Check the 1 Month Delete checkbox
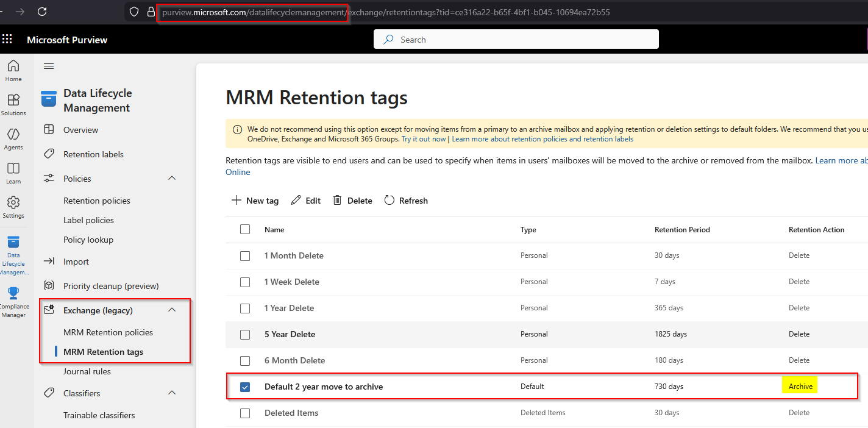868x428 pixels. pos(245,256)
